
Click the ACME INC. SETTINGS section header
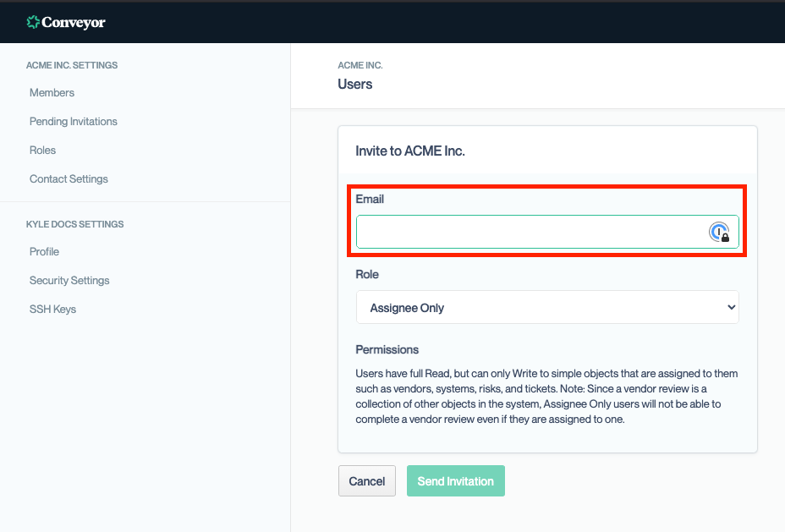pos(72,65)
